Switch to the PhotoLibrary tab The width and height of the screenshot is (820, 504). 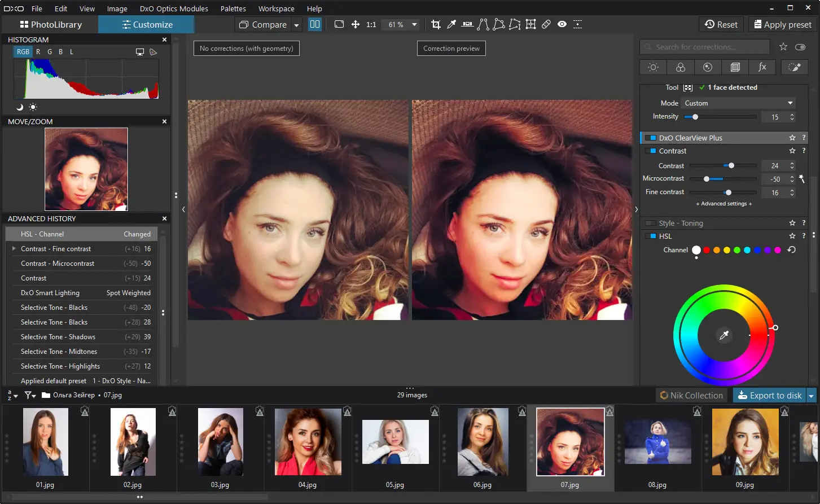tap(51, 25)
